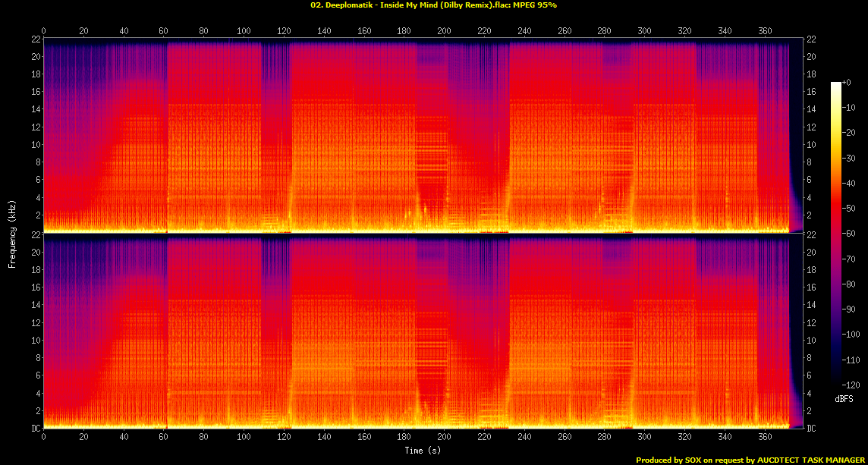868x465 pixels.
Task: Click the -120 dB mark on the color bar
Action: tap(851, 384)
